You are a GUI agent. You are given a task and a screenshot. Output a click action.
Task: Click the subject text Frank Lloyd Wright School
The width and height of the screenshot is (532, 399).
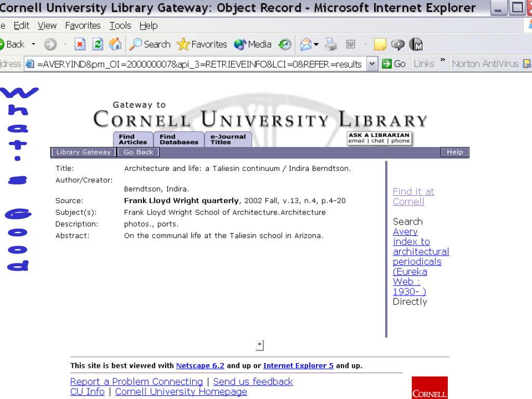[x=224, y=212]
